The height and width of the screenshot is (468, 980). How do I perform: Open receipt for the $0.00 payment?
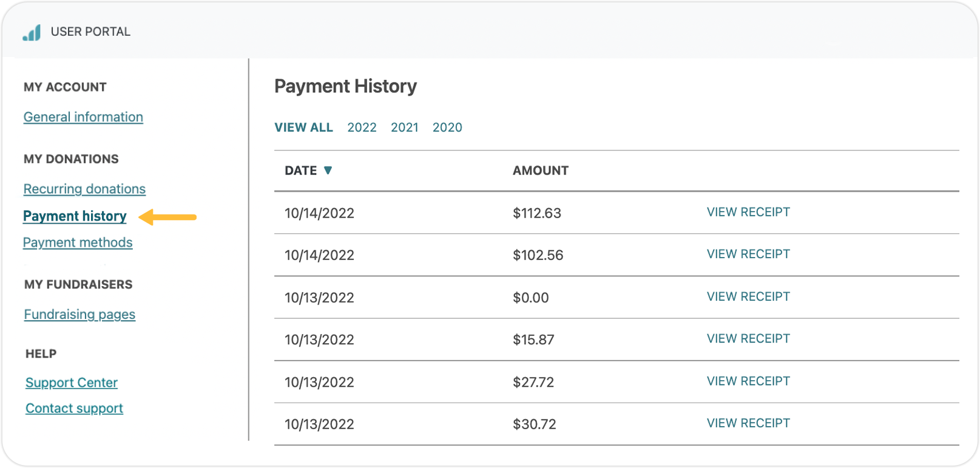[x=748, y=296]
